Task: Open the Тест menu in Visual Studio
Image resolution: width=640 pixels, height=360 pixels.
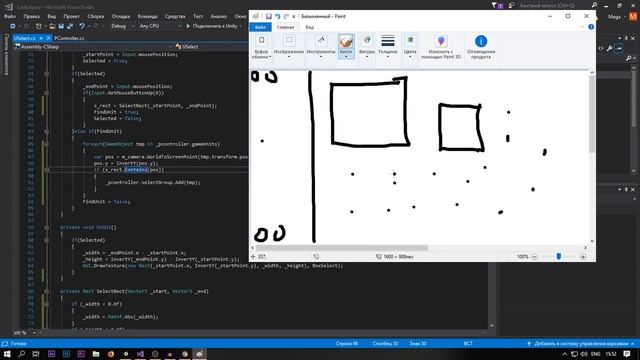Action: (x=198, y=16)
